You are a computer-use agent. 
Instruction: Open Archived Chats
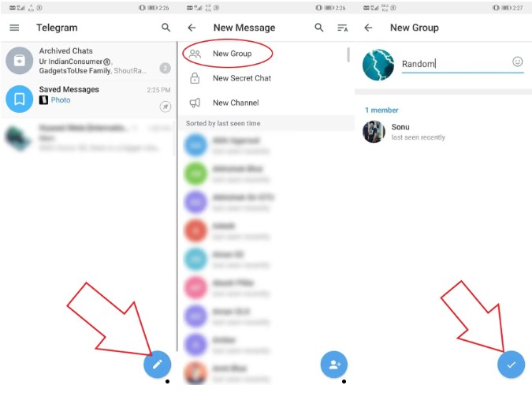(88, 60)
